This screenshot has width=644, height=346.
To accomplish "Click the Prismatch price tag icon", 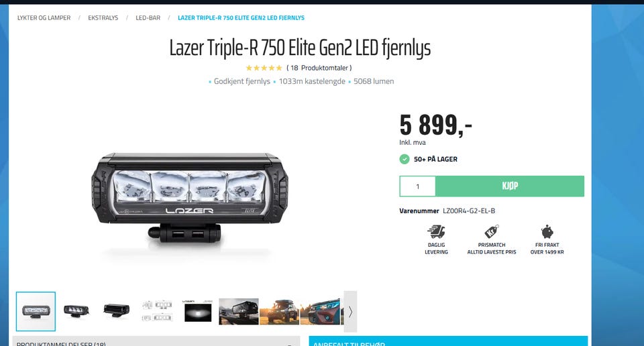I will coord(492,232).
